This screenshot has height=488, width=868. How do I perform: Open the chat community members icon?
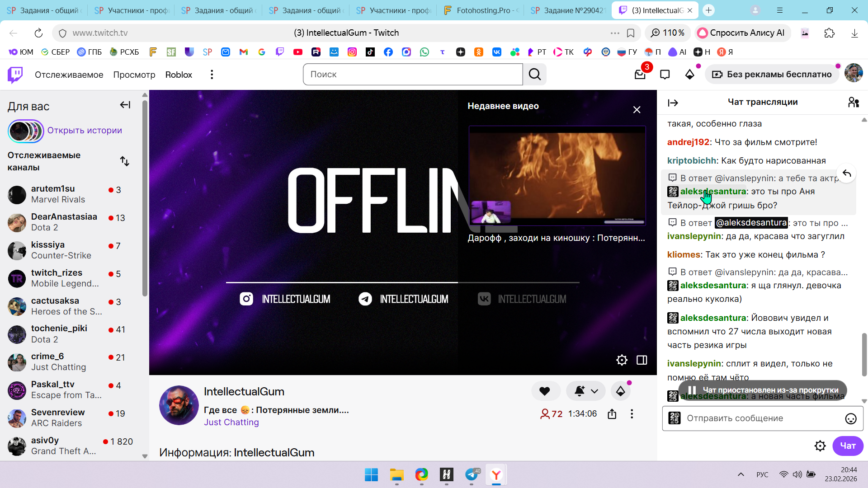click(853, 103)
